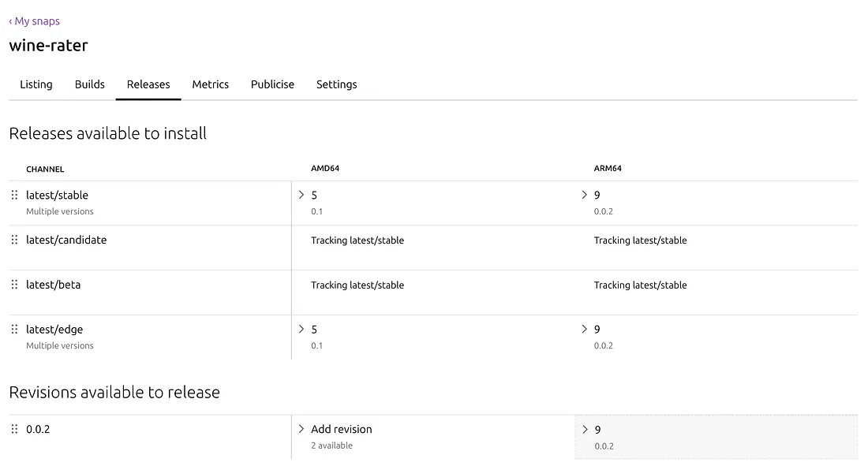Go to the Settings tab
This screenshot has height=466, width=868.
[337, 84]
